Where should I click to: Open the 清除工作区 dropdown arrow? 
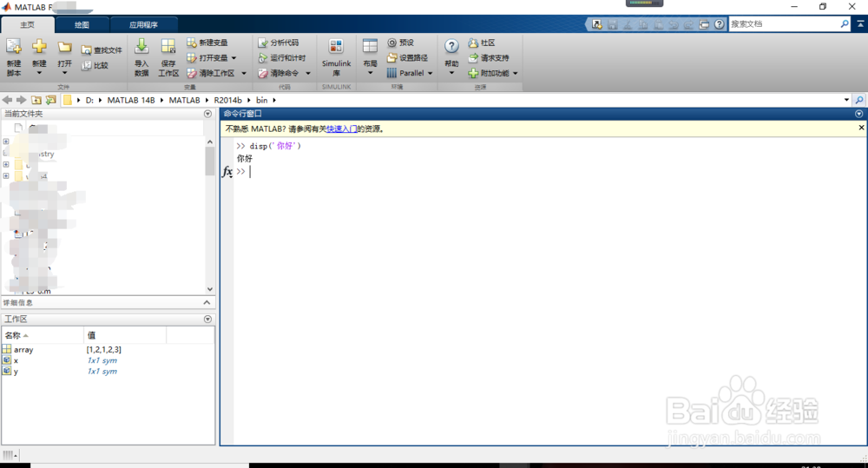[244, 73]
